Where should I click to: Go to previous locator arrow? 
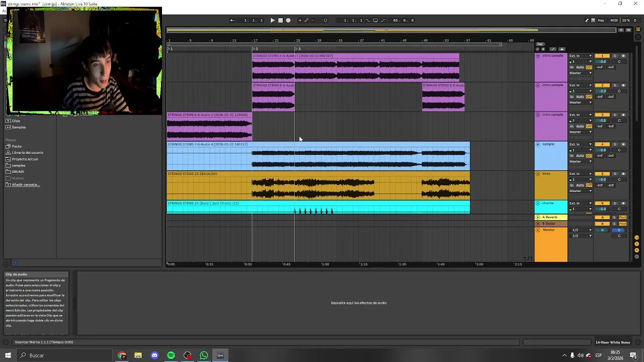[x=537, y=49]
